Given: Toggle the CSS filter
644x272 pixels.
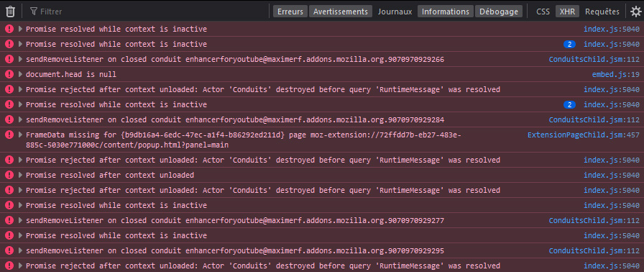Looking at the screenshot, I should coord(543,12).
